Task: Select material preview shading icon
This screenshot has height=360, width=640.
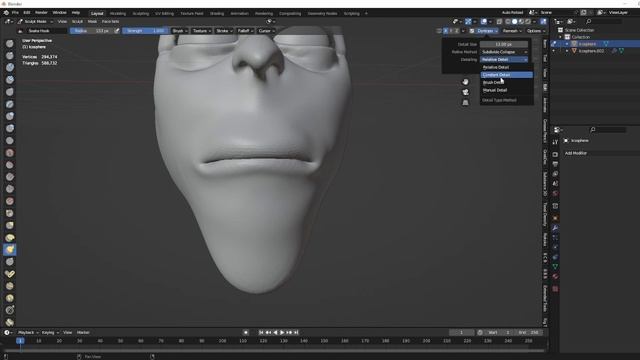Action: click(x=521, y=22)
